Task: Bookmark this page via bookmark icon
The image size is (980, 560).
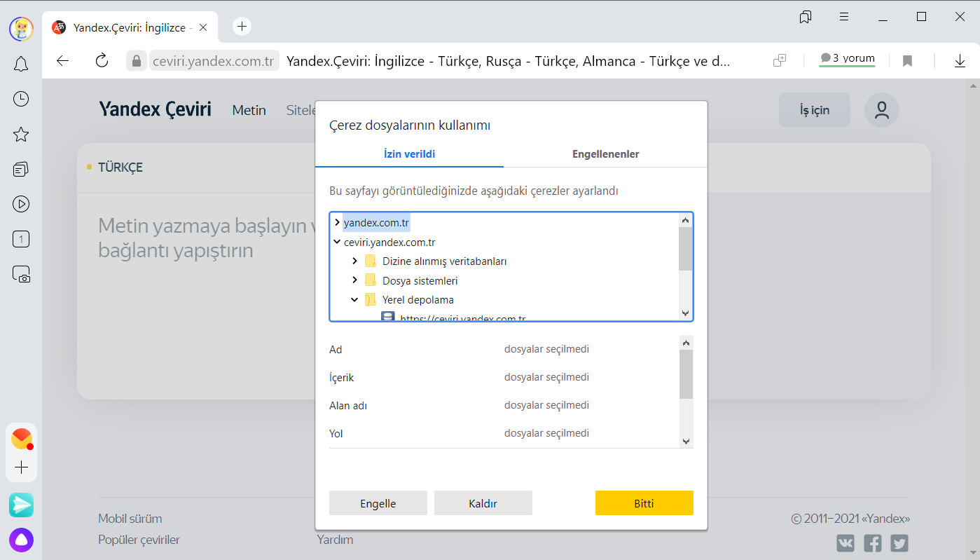Action: coord(907,61)
